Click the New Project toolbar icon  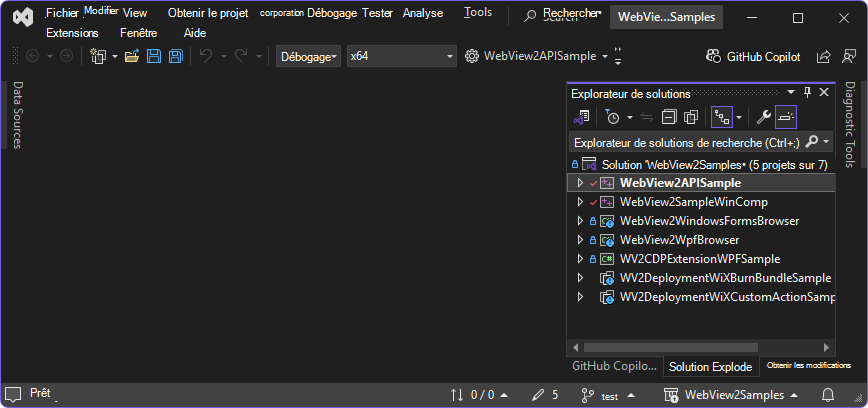coord(99,56)
